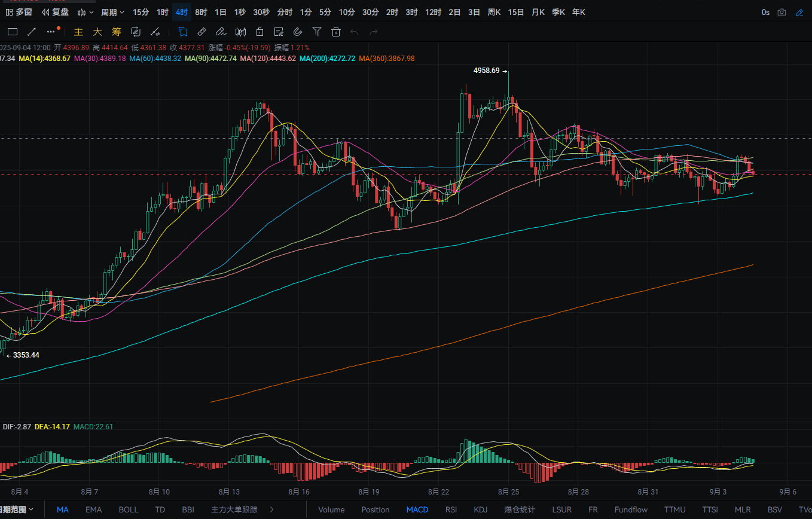Click the 复盘 replay button
This screenshot has width=812, height=519.
point(56,12)
